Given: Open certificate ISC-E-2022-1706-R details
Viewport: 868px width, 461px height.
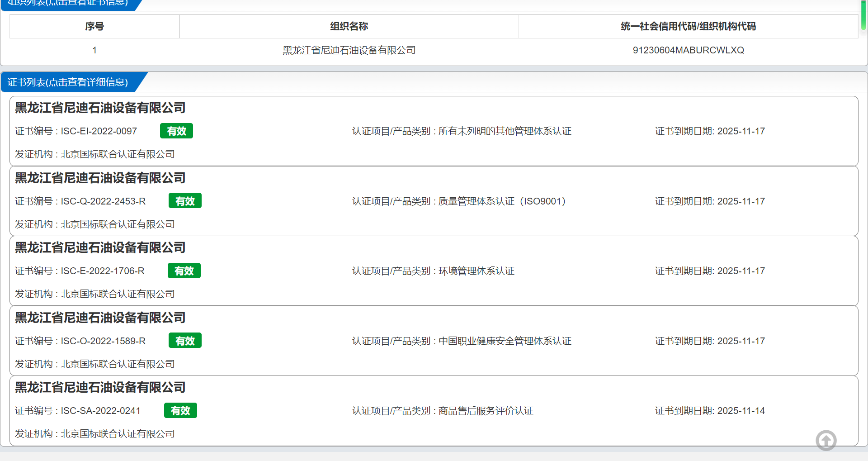Looking at the screenshot, I should pyautogui.click(x=434, y=271).
